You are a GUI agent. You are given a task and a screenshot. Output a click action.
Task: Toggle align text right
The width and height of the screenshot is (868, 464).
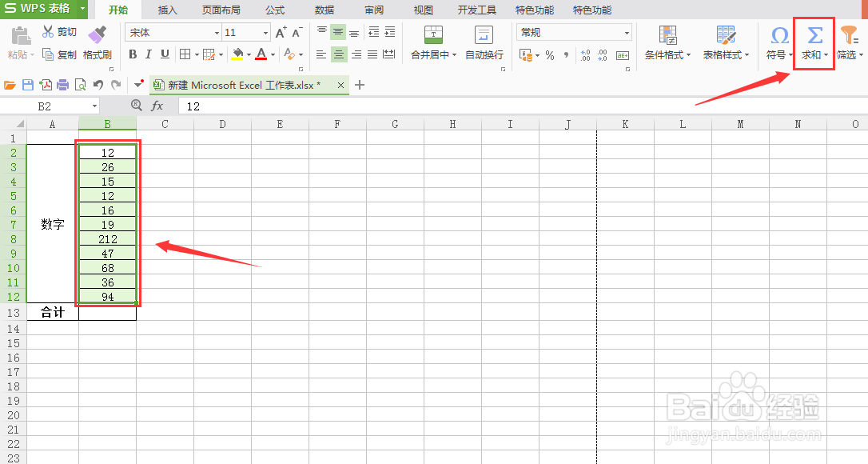356,54
